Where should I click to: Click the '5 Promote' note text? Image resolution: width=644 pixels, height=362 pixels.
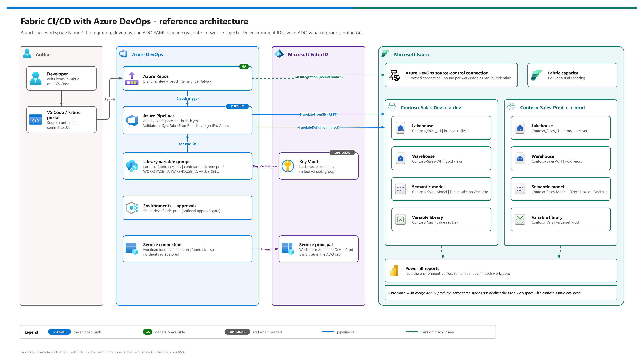484,293
